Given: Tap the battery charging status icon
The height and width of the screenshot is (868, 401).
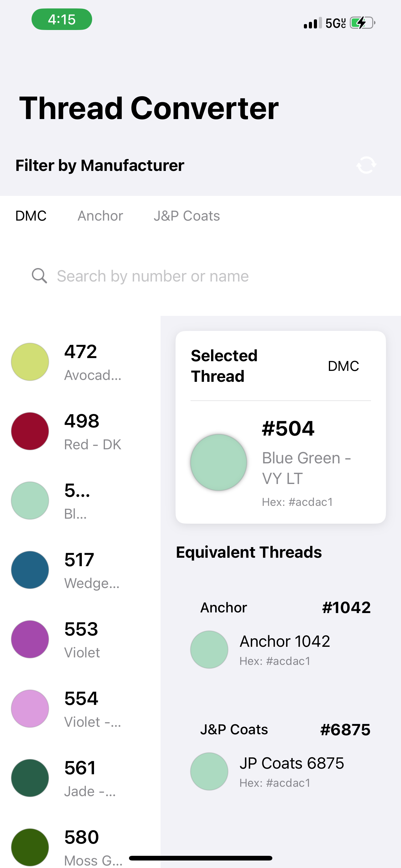Looking at the screenshot, I should [x=362, y=23].
